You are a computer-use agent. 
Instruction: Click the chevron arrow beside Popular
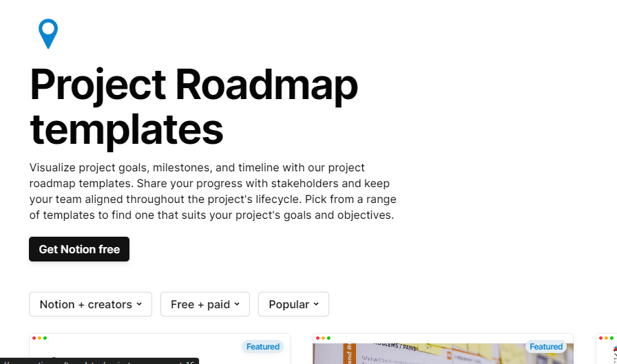(316, 304)
